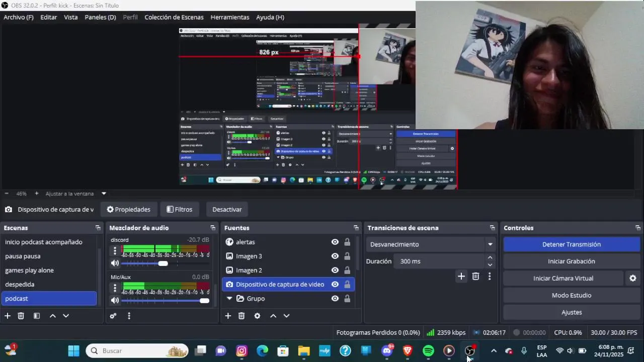644x362 pixels.
Task: Toggle lock on Grupo source
Action: pos(347,298)
